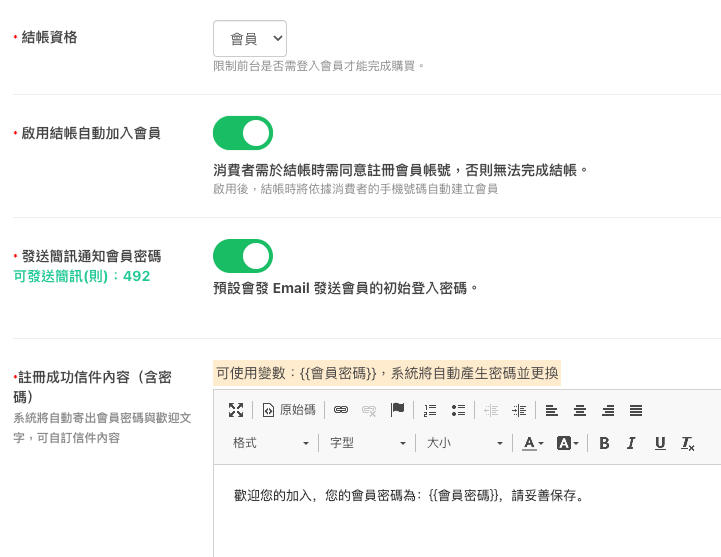721x557 pixels.
Task: Remove formatting with the Tx icon
Action: tap(688, 443)
